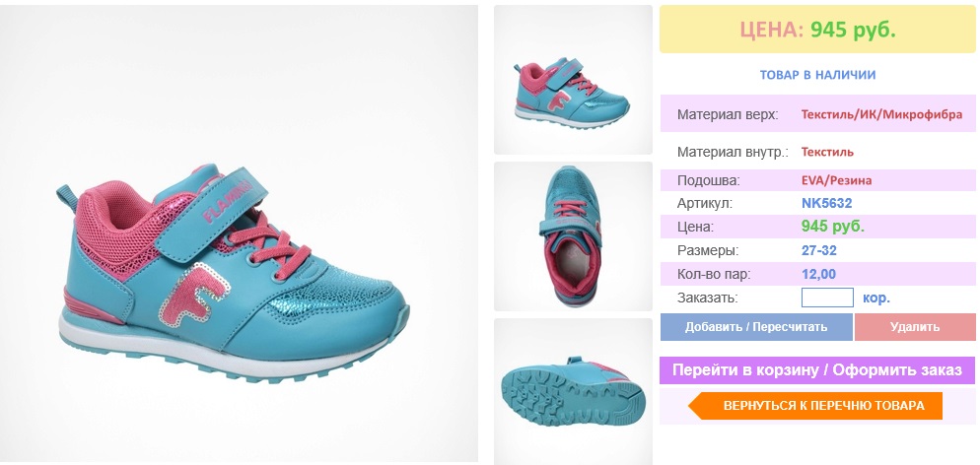Click the inner material value 'Текстиль'
This screenshot has height=465, width=980.
coord(827,152)
